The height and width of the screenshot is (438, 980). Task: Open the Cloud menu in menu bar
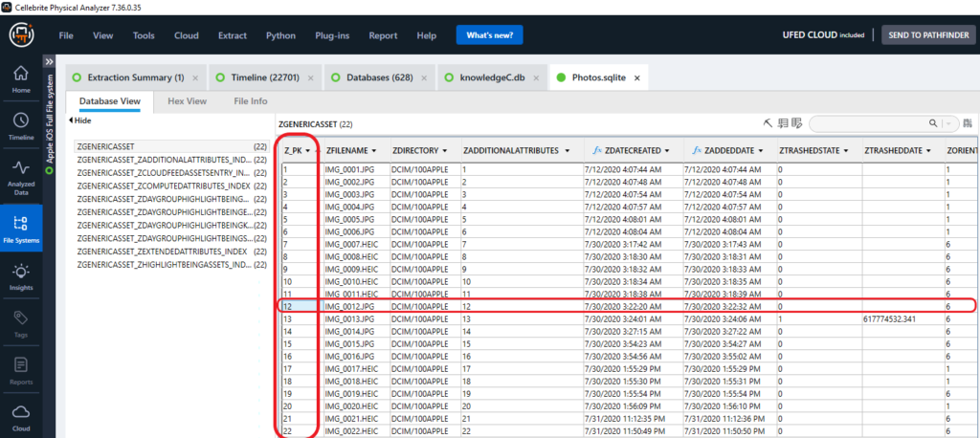pos(187,35)
